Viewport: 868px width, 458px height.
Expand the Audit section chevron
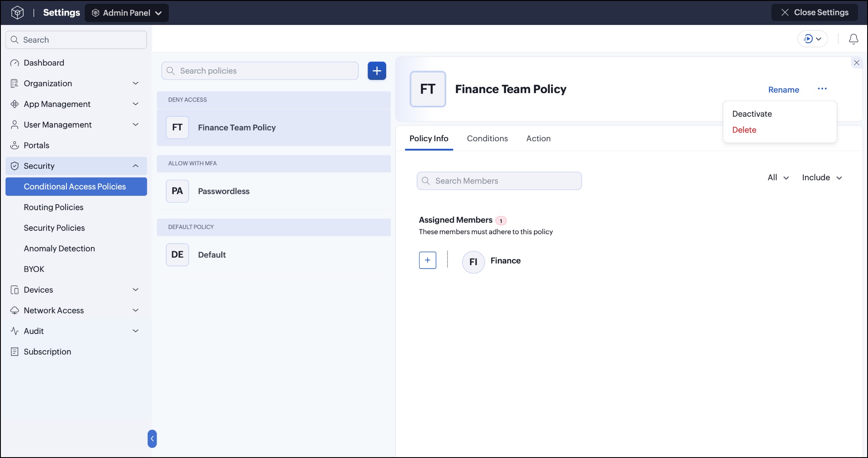[x=136, y=331]
